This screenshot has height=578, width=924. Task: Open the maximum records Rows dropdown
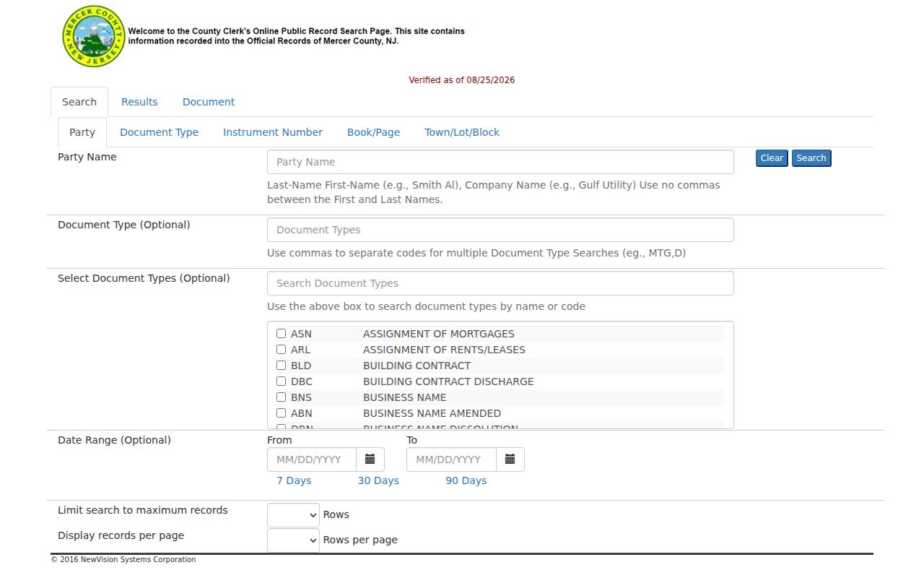[293, 515]
